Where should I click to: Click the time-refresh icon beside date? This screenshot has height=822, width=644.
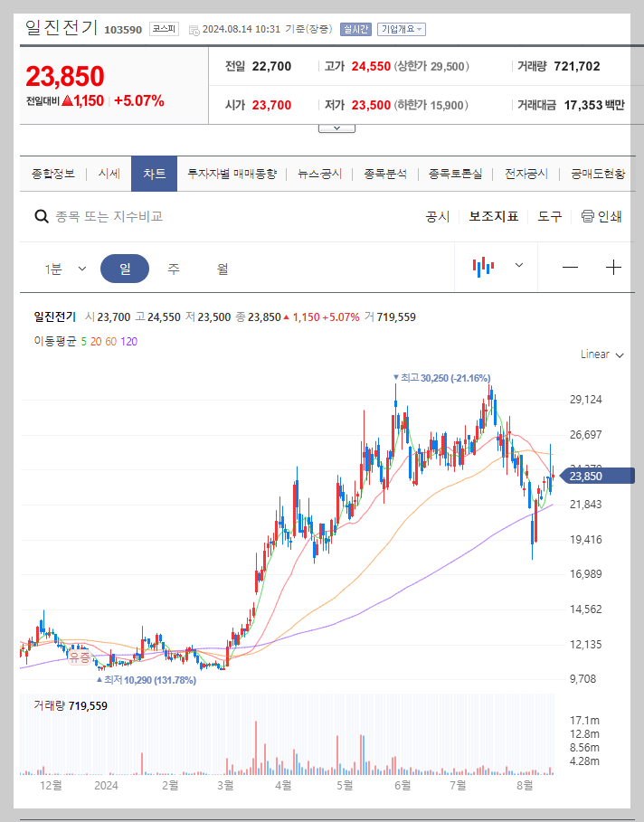click(194, 30)
